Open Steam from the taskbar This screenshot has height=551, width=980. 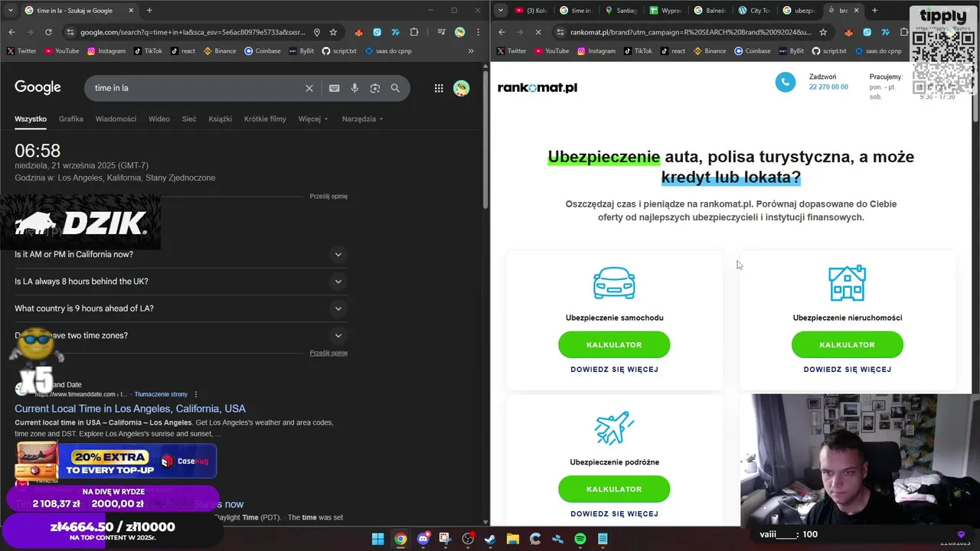[x=490, y=539]
